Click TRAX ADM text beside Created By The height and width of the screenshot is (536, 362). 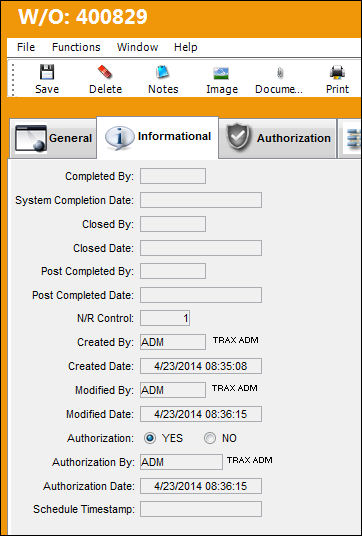tap(236, 340)
